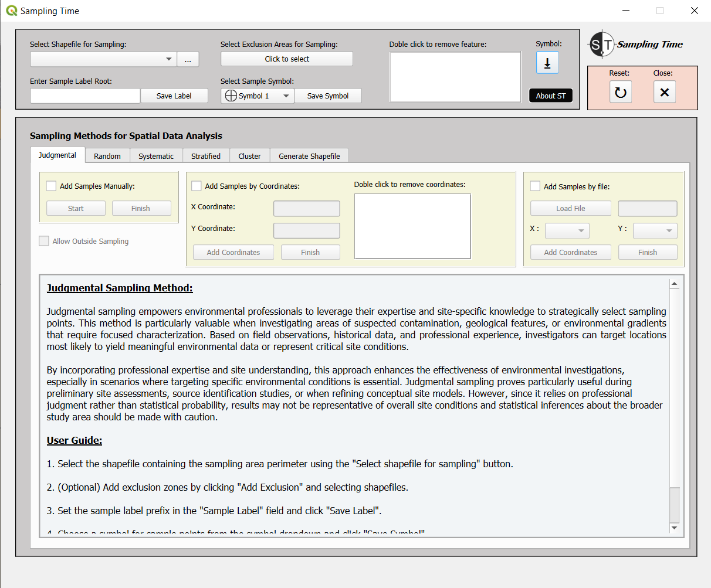Click Finish in the coordinates panel
The image size is (711, 588).
coord(310,252)
